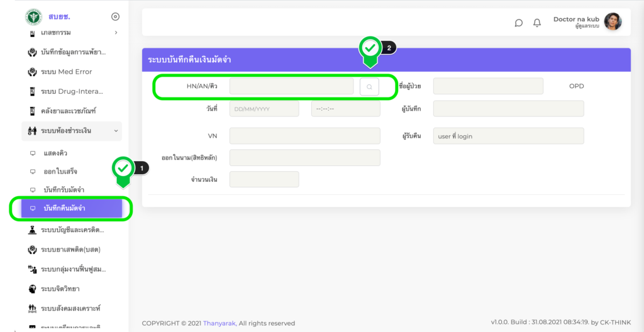Click the ระบบ Med Error sidebar icon

click(x=32, y=72)
